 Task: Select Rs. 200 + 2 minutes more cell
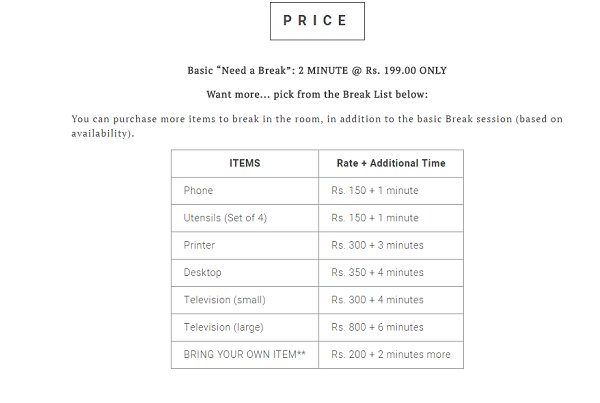pos(391,355)
